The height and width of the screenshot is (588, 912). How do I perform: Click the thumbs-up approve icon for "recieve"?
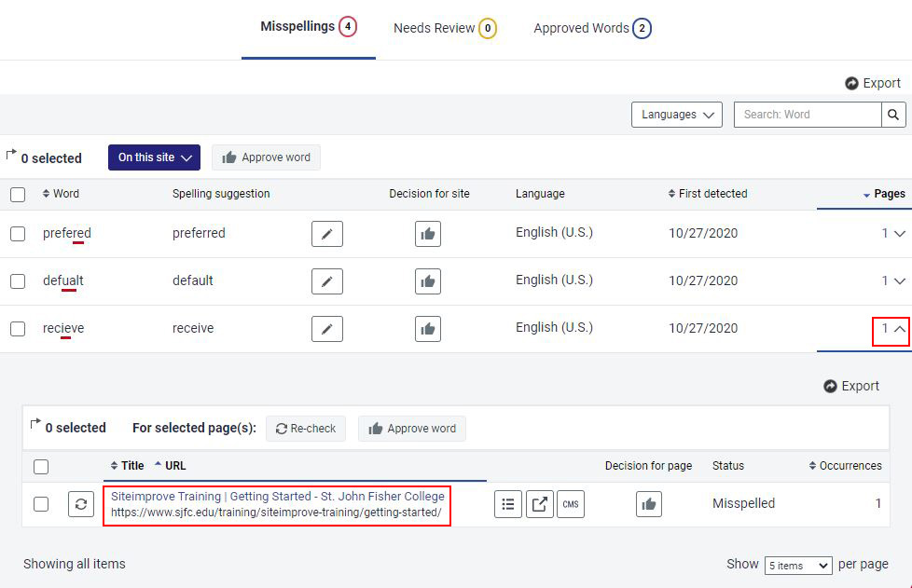tap(427, 328)
